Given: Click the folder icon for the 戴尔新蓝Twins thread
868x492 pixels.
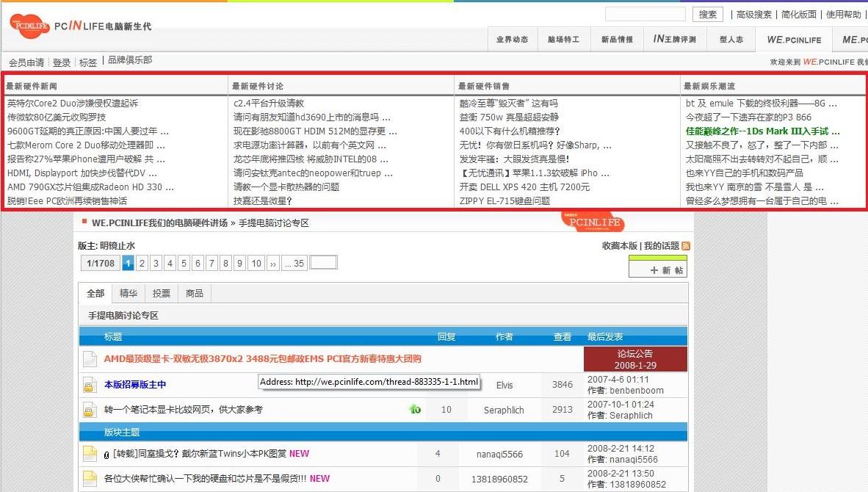Looking at the screenshot, I should (x=90, y=454).
